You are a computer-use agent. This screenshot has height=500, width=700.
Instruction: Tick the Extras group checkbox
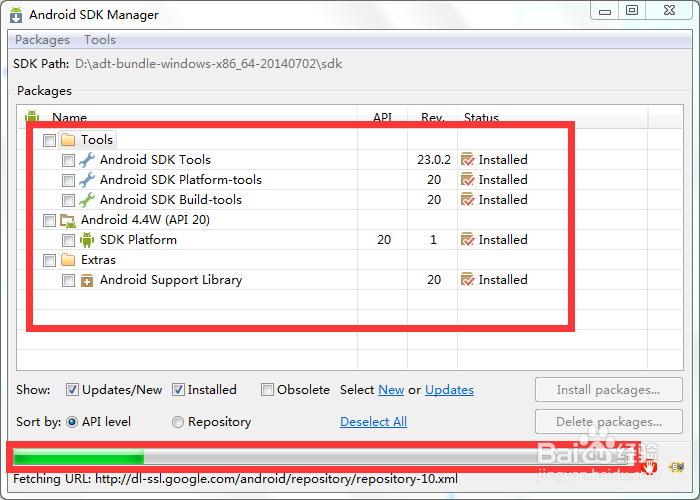tap(49, 260)
